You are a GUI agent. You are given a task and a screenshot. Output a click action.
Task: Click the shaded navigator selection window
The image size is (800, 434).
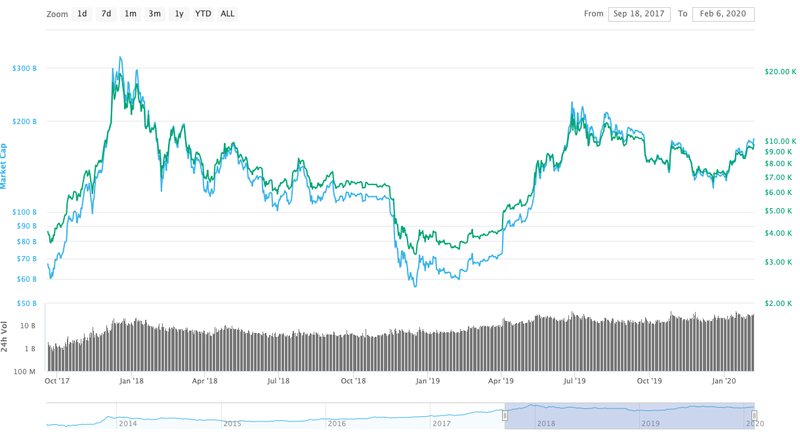[630, 414]
